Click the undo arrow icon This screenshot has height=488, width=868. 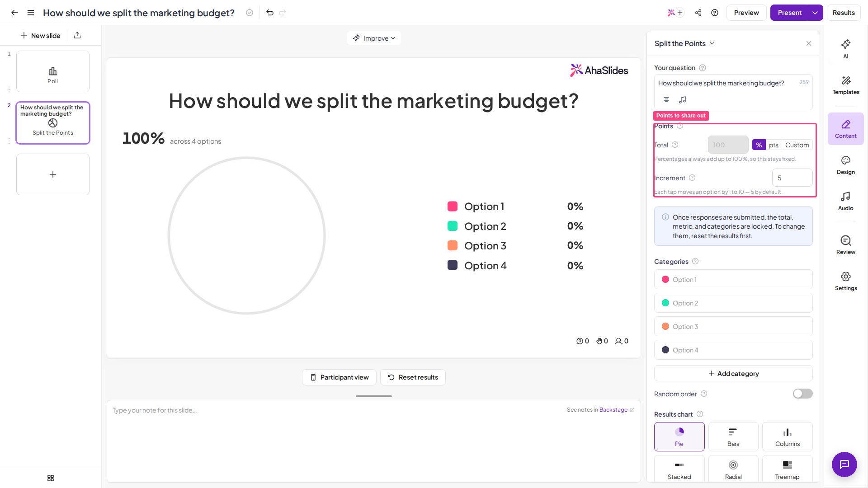click(270, 13)
